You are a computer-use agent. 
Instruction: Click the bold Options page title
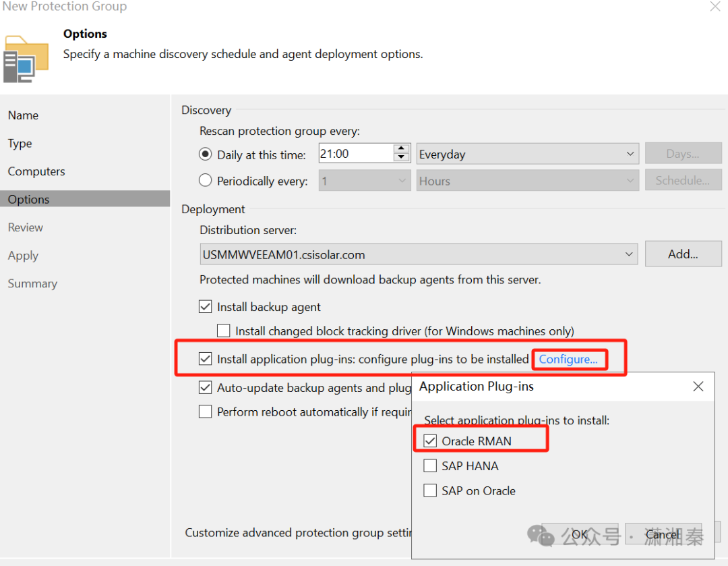click(85, 34)
